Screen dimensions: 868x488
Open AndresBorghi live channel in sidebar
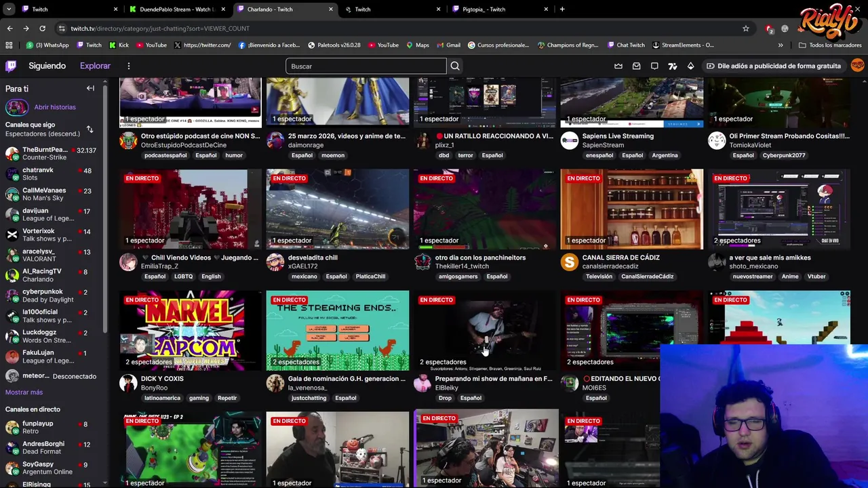click(x=52, y=448)
